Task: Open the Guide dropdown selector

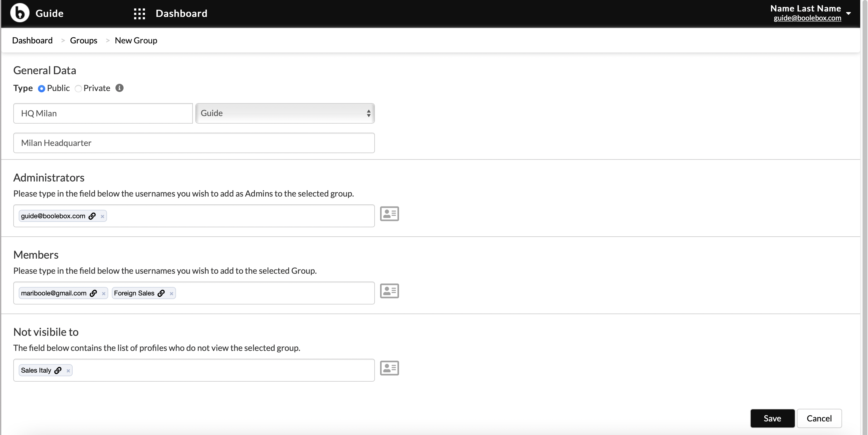Action: pos(285,113)
